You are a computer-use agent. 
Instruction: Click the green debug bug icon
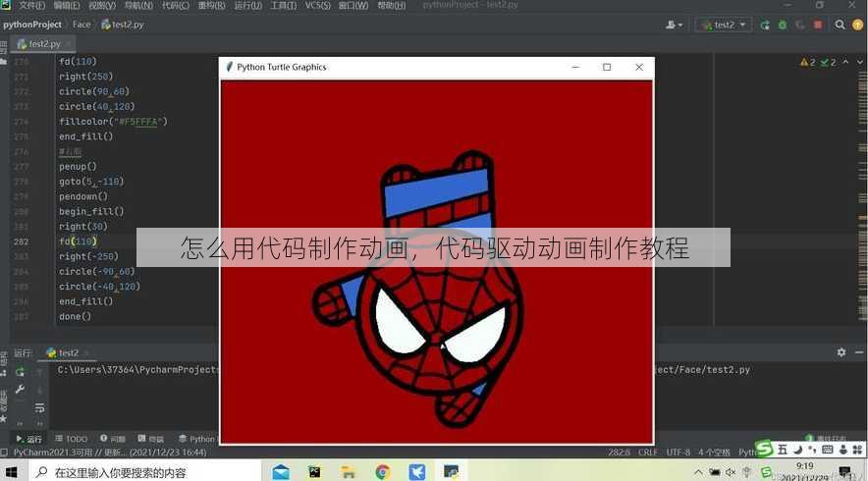[783, 25]
